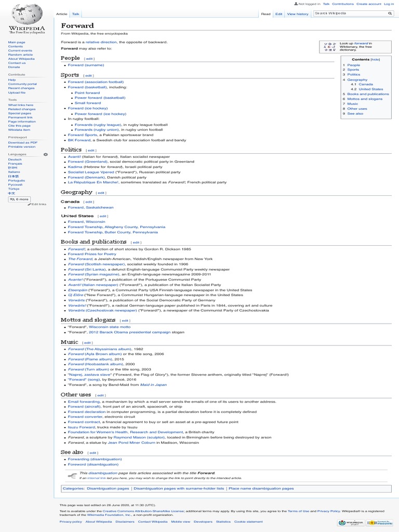Open the Edit tab

click(278, 14)
